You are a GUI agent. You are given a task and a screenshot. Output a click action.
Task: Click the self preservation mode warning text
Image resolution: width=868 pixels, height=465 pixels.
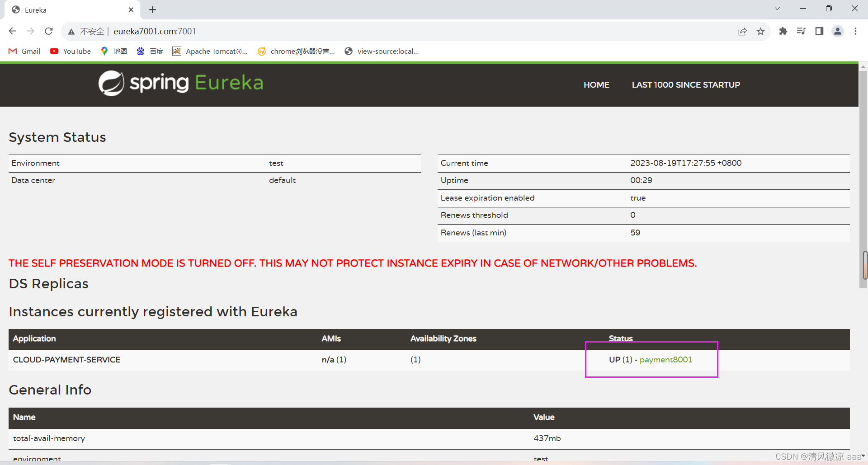[353, 263]
